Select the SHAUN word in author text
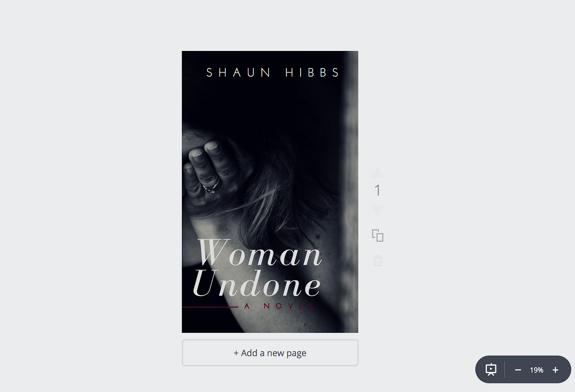 click(238, 73)
